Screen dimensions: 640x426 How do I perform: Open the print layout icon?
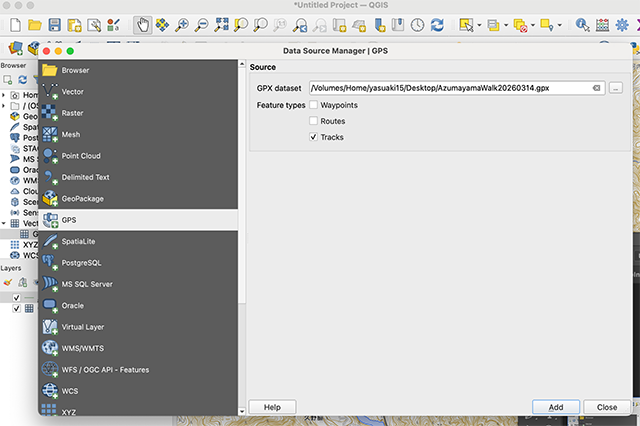point(94,25)
